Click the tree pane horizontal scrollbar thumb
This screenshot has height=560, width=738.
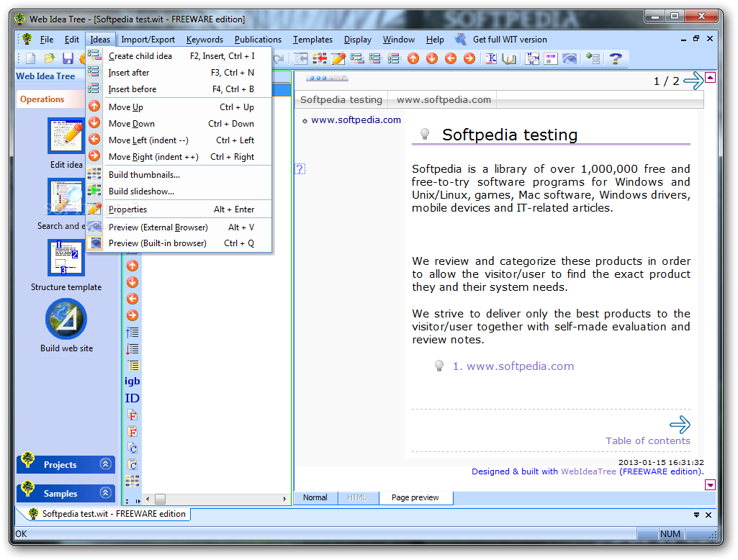[x=160, y=499]
